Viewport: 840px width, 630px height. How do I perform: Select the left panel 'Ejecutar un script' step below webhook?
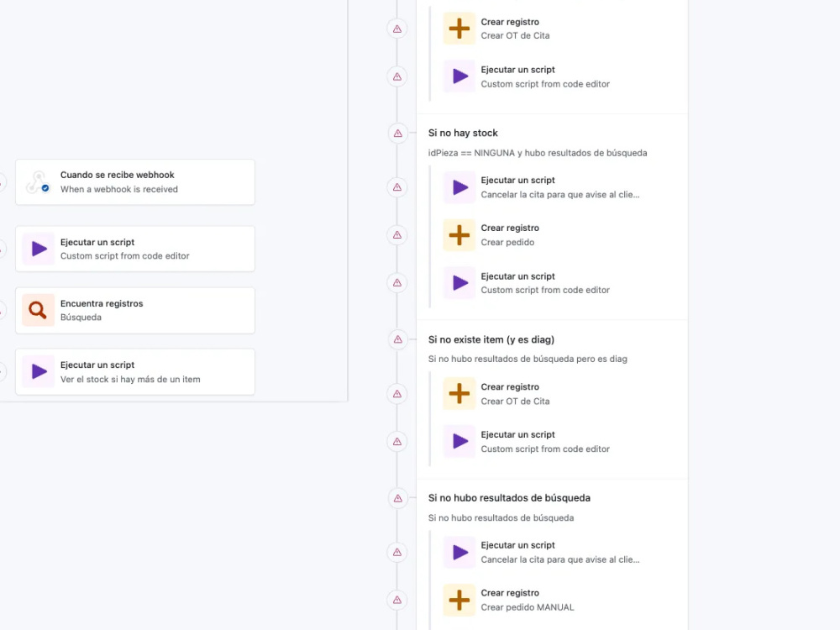[135, 249]
